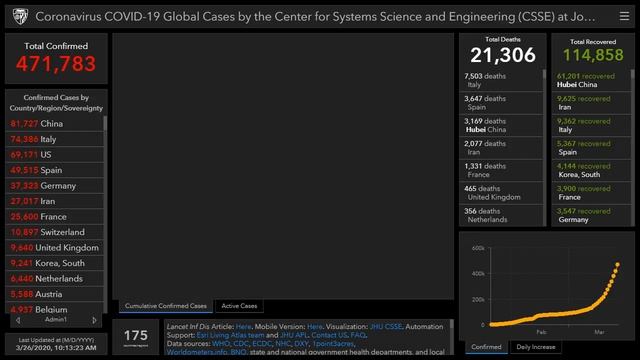Go to next admin level with right arrow
Screen dimensions: 640x360
(95, 320)
